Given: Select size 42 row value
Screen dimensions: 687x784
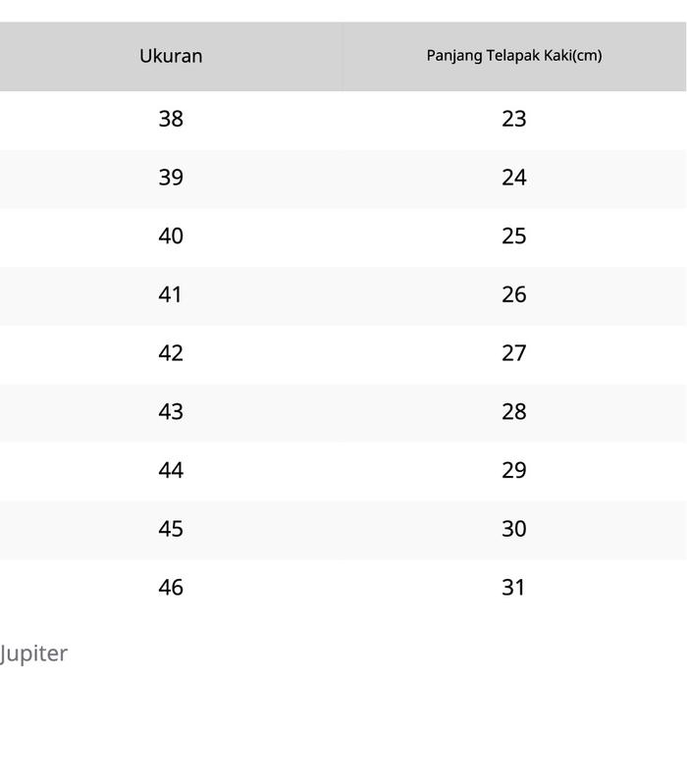Looking at the screenshot, I should 171,353.
